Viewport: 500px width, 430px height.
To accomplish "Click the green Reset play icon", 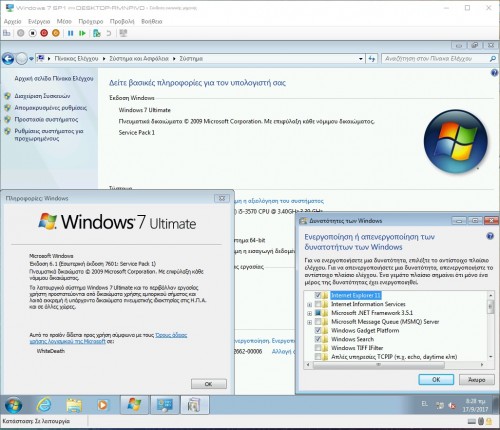I will (82, 33).
